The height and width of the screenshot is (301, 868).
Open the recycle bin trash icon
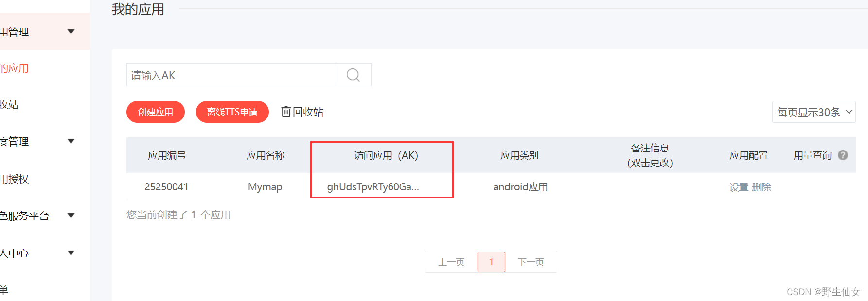pyautogui.click(x=286, y=112)
